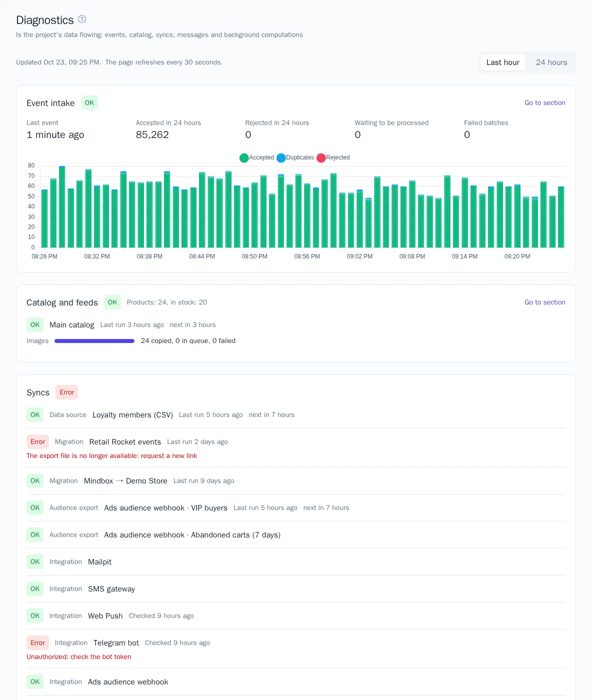This screenshot has width=592, height=700.
Task: Select the Mailpit integration
Action: coord(99,561)
